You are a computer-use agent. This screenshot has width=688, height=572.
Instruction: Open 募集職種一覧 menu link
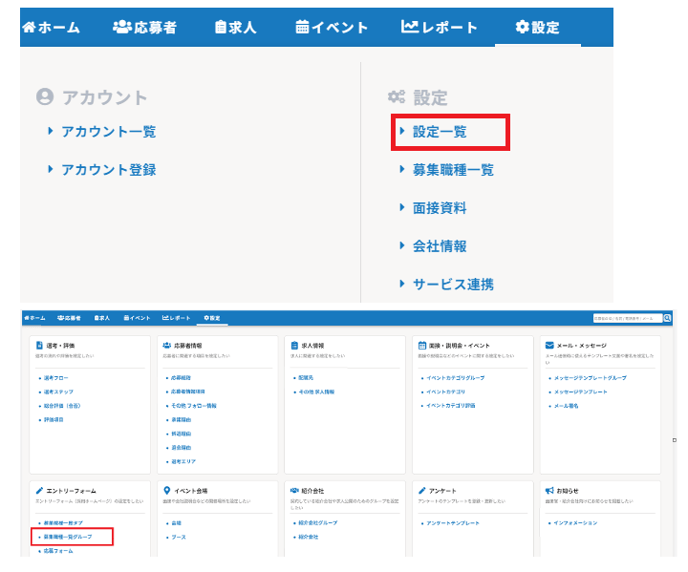click(x=453, y=170)
